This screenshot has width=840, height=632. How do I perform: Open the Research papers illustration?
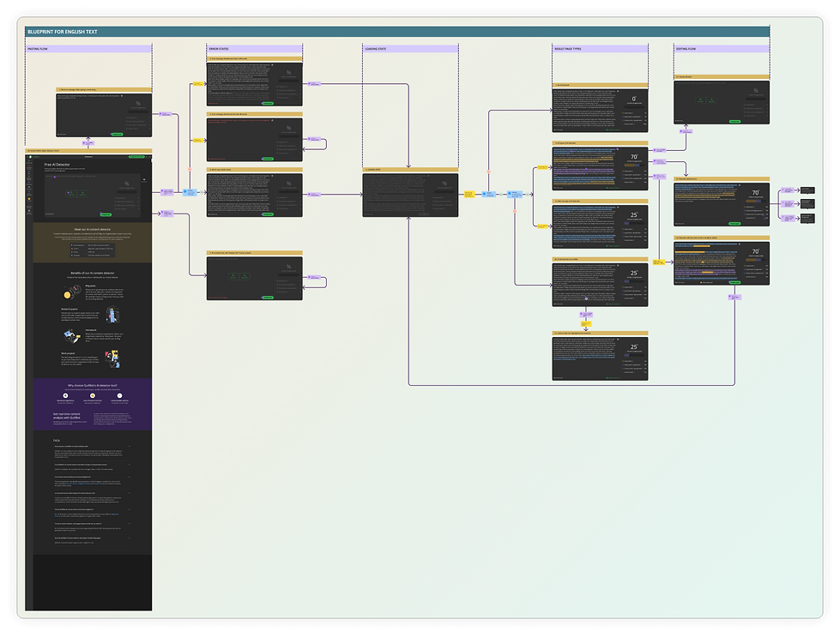tap(112, 315)
